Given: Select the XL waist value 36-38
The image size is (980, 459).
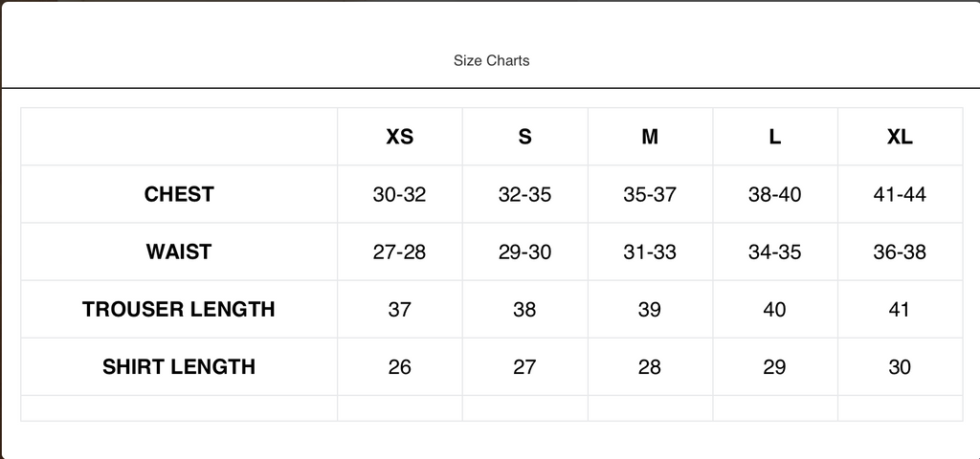Looking at the screenshot, I should [900, 252].
